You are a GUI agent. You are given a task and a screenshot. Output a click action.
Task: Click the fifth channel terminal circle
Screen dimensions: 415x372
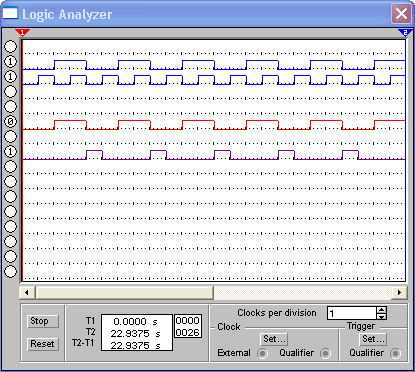pyautogui.click(x=10, y=106)
